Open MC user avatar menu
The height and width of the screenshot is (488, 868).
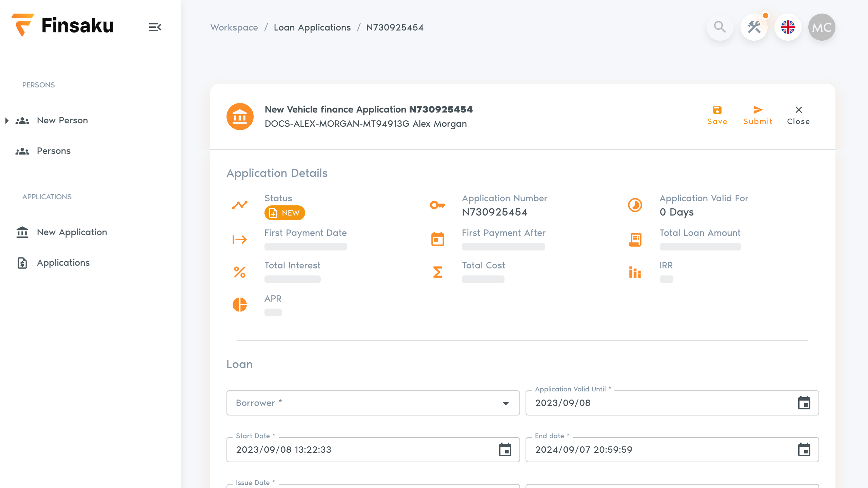tap(822, 27)
